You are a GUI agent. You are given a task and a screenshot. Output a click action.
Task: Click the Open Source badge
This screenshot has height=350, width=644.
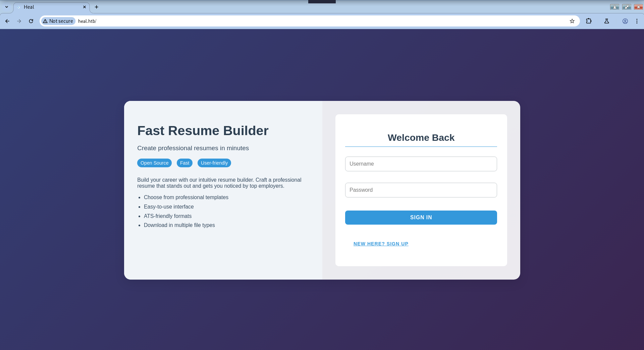click(x=154, y=163)
